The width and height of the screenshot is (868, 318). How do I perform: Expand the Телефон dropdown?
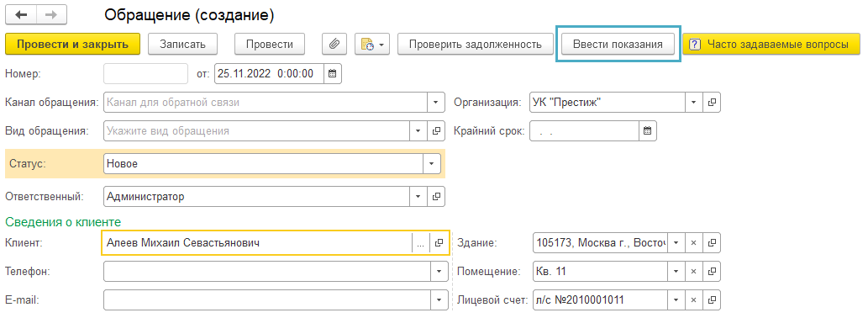tap(439, 272)
